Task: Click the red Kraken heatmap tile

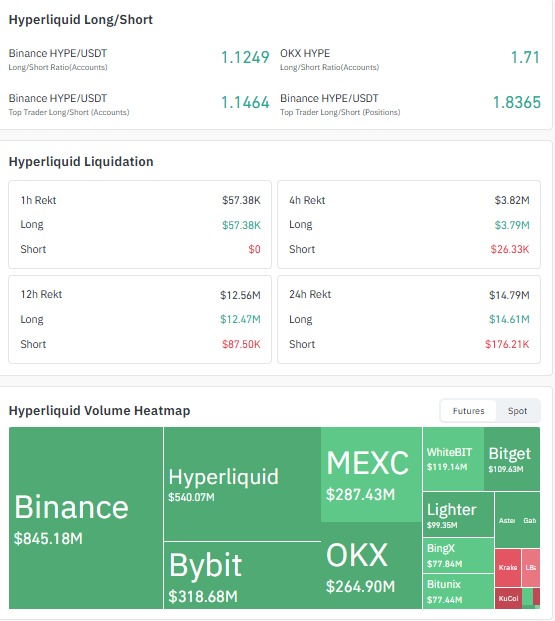Action: click(508, 568)
